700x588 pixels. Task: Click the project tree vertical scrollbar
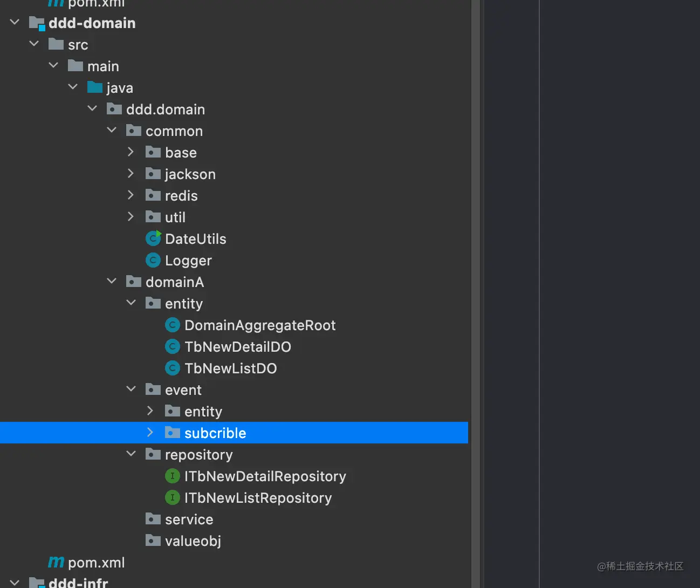[x=476, y=294]
